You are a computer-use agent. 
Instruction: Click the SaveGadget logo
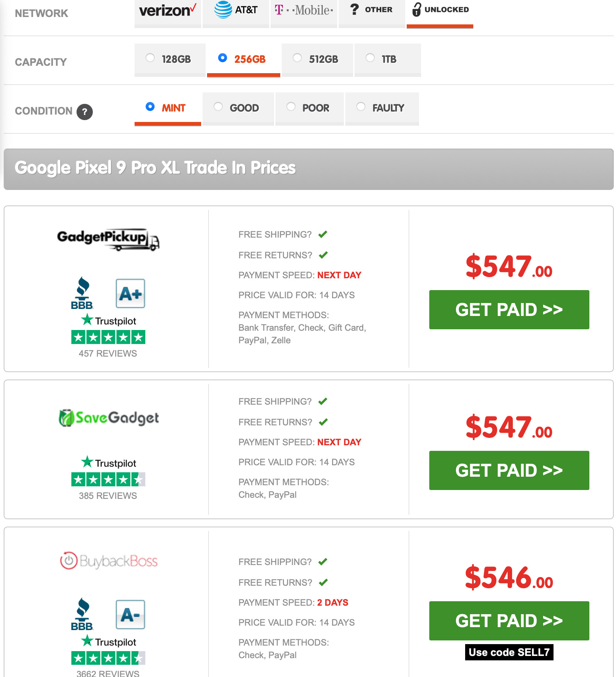109,418
